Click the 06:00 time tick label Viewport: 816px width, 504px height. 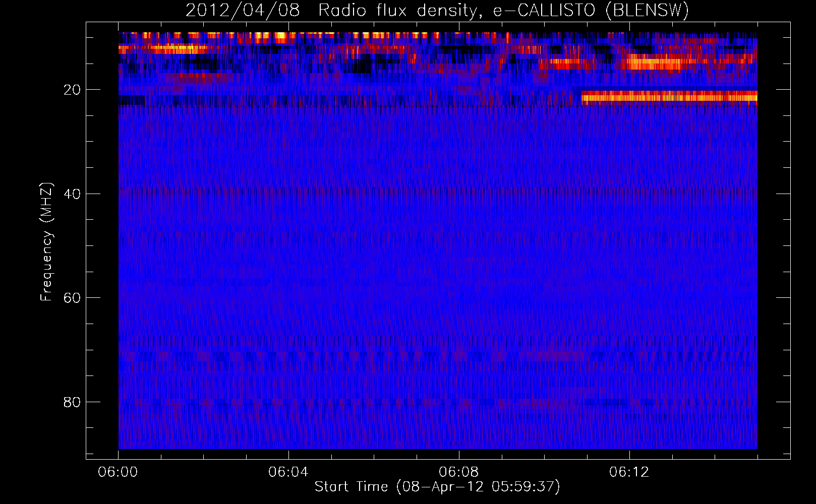click(x=118, y=472)
